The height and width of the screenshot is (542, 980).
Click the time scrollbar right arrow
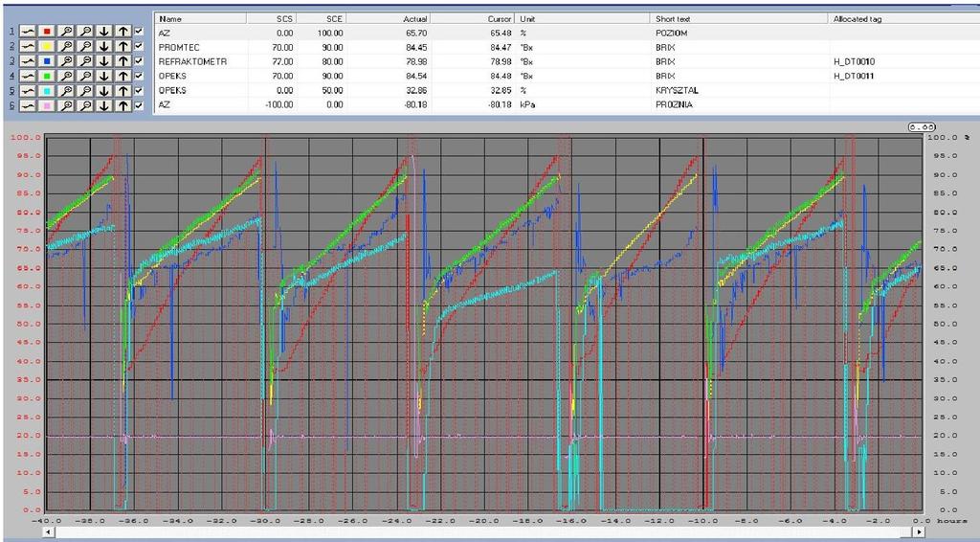click(x=918, y=532)
